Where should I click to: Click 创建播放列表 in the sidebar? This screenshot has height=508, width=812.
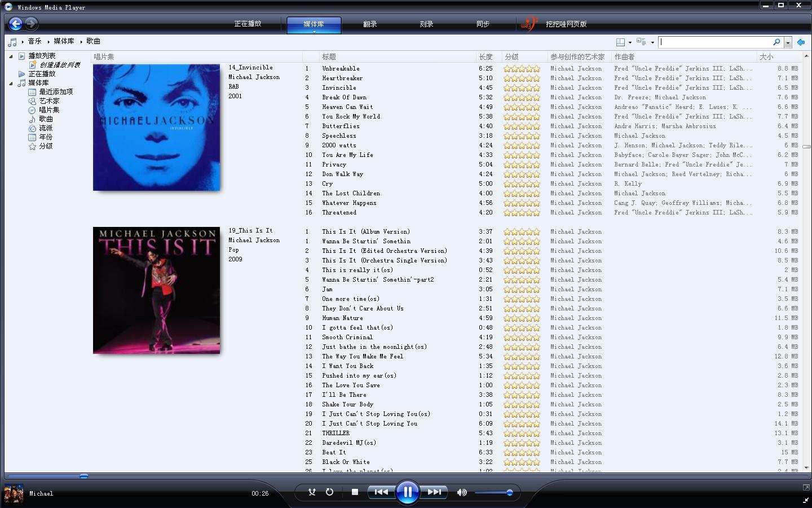tap(59, 65)
